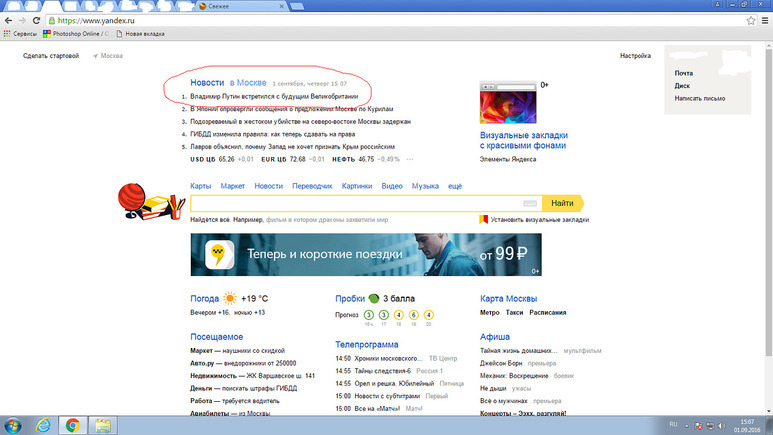Click the Найти search button
Viewport: 773px width, 435px height.
[562, 203]
